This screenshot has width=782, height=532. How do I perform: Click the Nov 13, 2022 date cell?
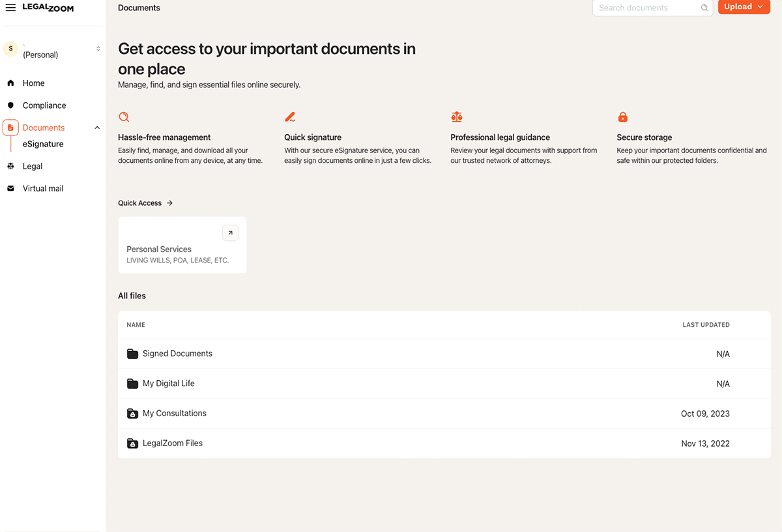705,443
